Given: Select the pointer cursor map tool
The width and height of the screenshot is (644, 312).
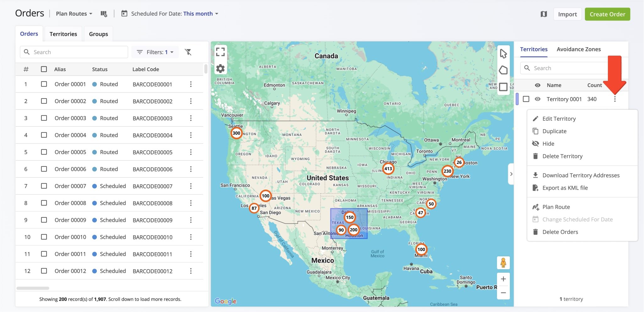Looking at the screenshot, I should 503,54.
